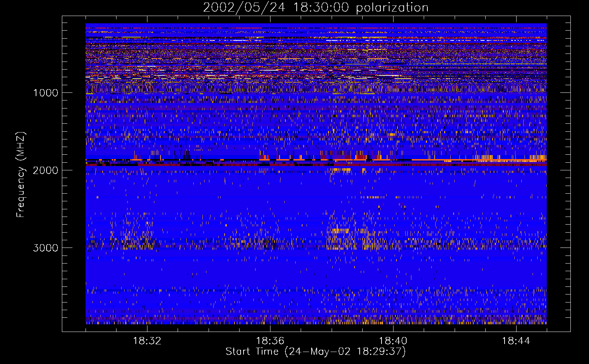Click the 18:44 time tick label
The width and height of the screenshot is (589, 364).
pyautogui.click(x=516, y=341)
